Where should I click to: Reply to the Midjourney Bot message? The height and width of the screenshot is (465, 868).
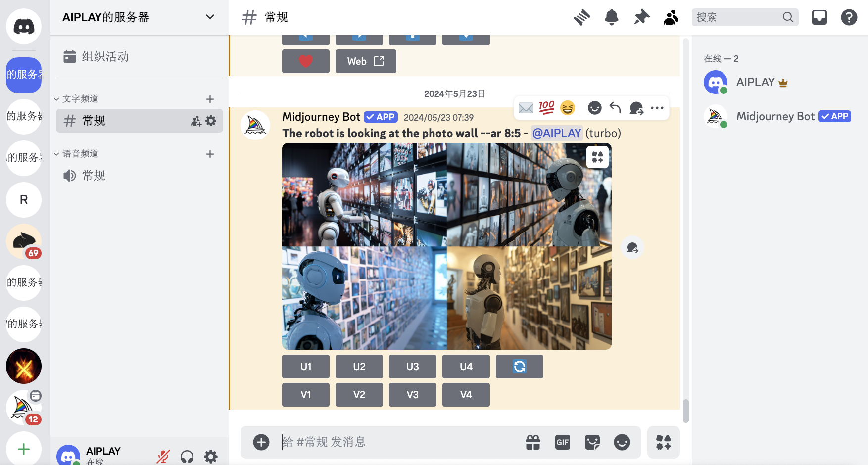pyautogui.click(x=615, y=108)
